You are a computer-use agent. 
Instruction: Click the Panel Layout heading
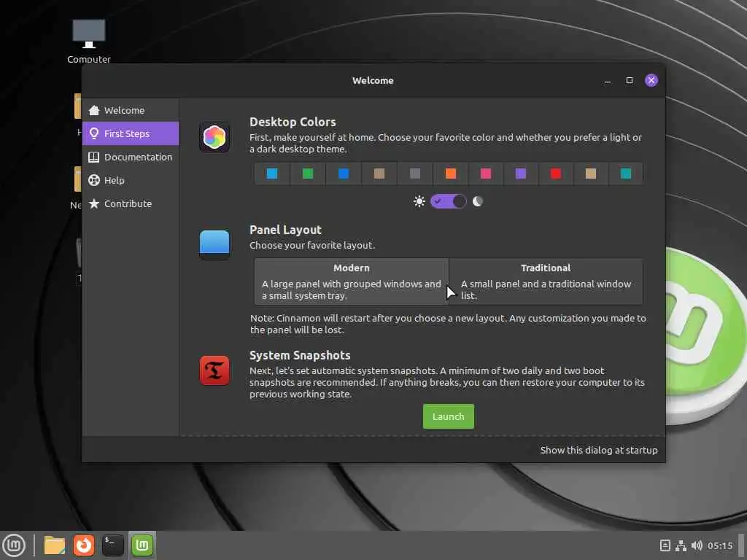click(x=285, y=230)
